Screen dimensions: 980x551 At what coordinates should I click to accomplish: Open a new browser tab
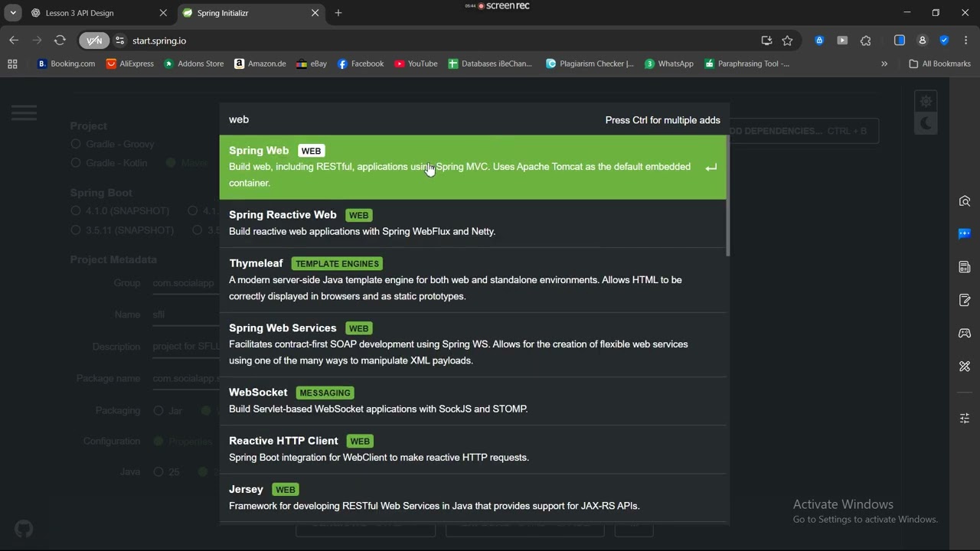[338, 13]
